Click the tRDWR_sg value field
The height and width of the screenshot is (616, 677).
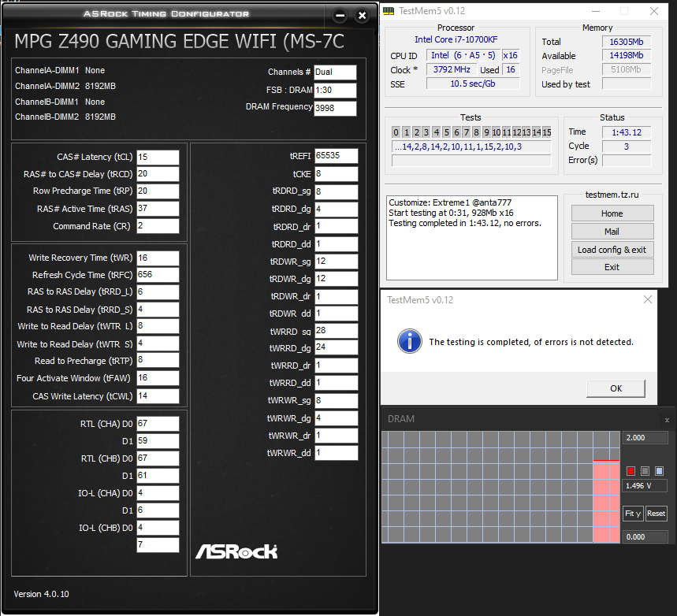[x=337, y=262]
